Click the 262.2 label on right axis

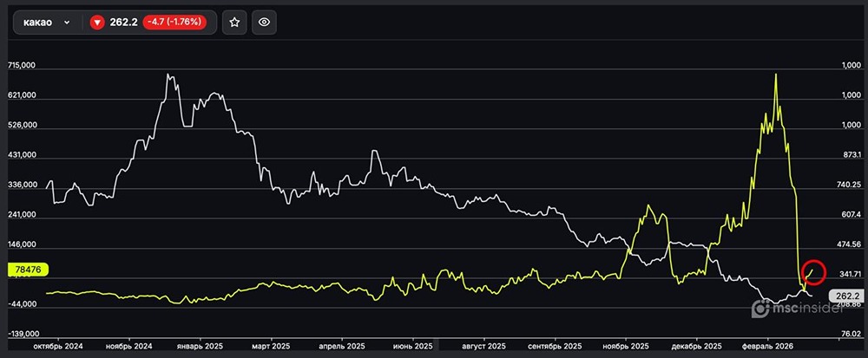pyautogui.click(x=844, y=296)
